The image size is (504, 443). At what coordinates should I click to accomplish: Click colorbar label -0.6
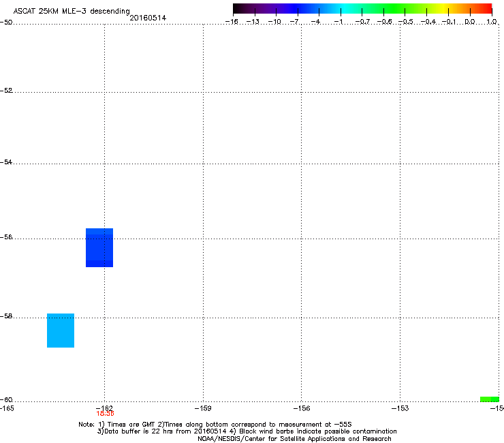coord(384,22)
